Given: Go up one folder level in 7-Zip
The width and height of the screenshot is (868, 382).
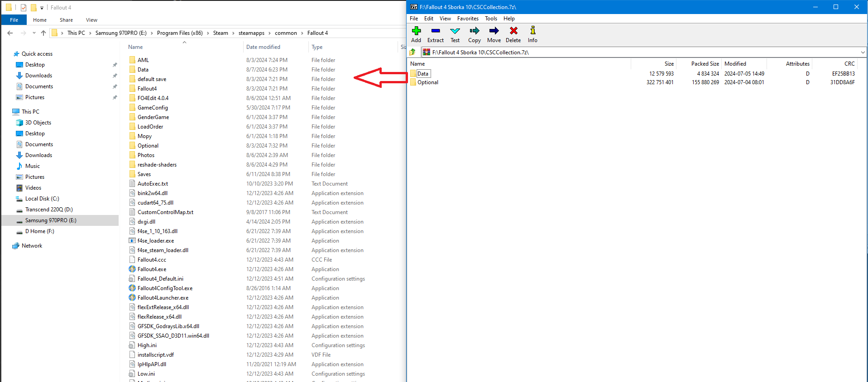Looking at the screenshot, I should point(412,53).
